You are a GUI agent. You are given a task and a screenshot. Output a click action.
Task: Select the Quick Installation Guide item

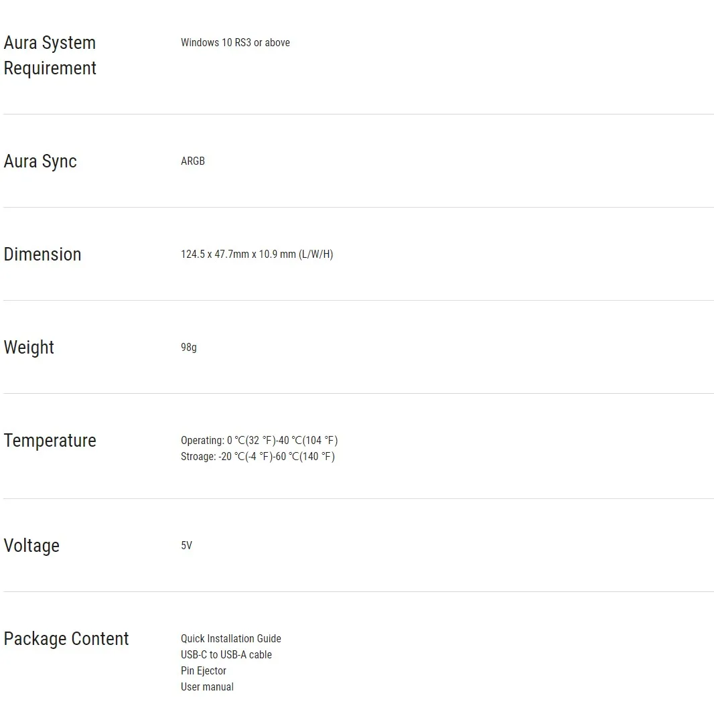click(231, 639)
